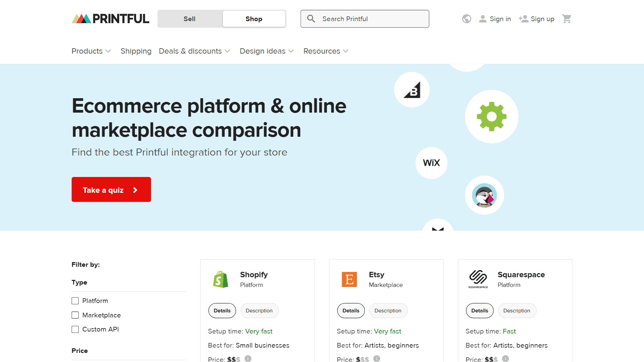Click the search magnifier icon

click(311, 19)
